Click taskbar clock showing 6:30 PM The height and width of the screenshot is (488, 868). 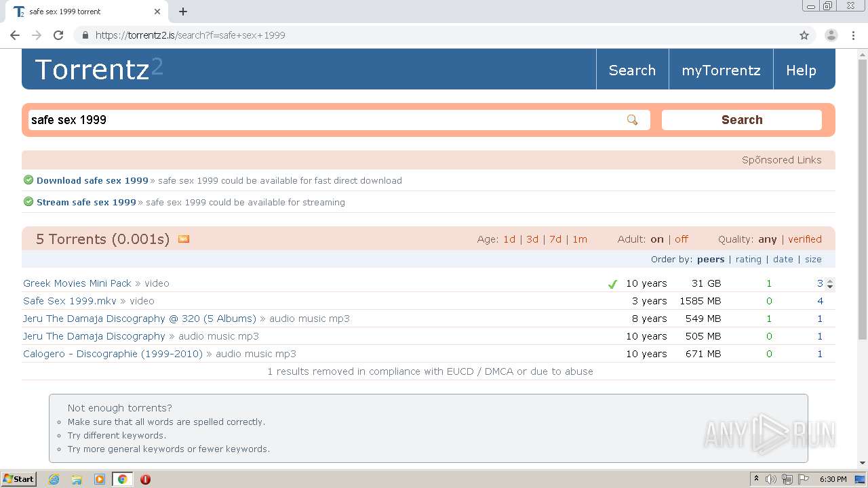[833, 479]
